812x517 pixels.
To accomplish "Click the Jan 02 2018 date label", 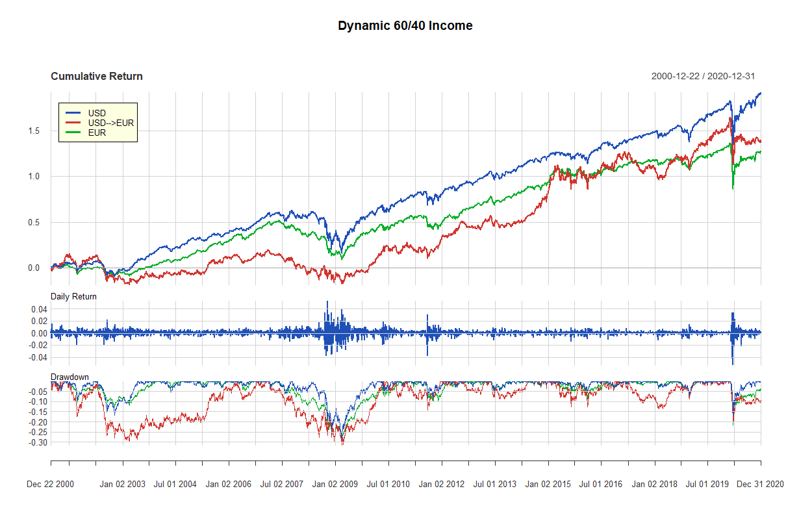I will (654, 485).
